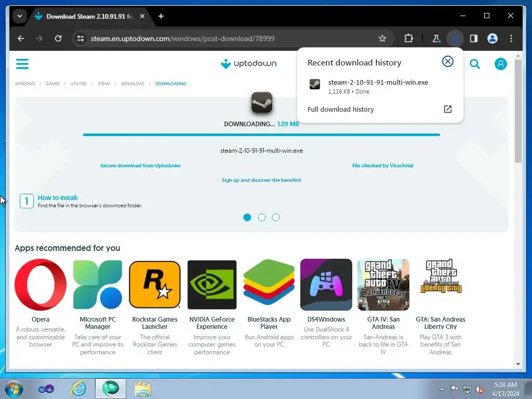
Task: Open steam-2-10-91-91-multi-win.exe in downloads popup
Action: (x=378, y=83)
